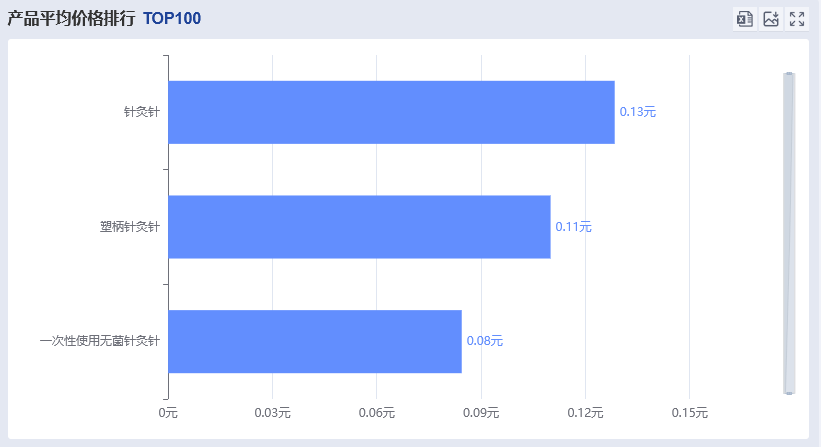Click the 0.15元 x-axis tick label
This screenshot has width=821, height=447.
(x=690, y=412)
